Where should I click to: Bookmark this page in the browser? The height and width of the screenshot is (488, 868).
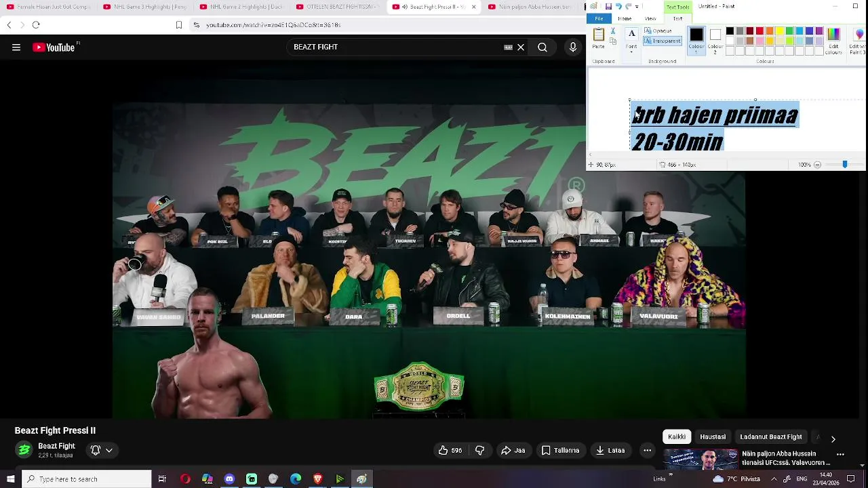179,25
